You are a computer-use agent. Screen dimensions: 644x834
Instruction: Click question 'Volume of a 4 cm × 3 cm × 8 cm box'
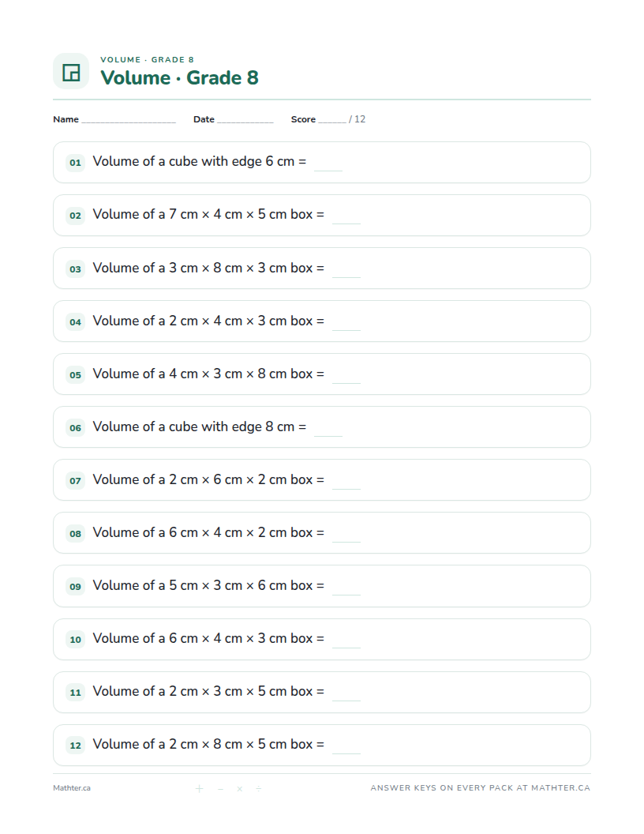click(x=208, y=374)
